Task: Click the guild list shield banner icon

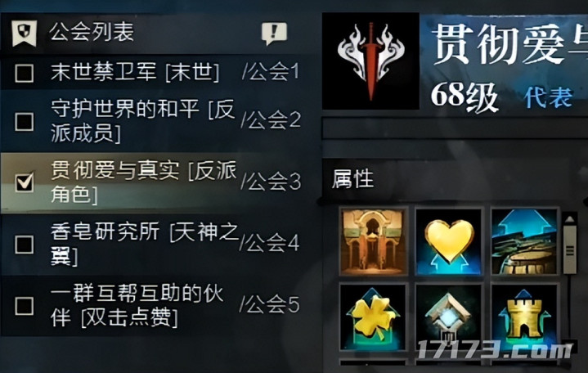Action: pos(25,33)
